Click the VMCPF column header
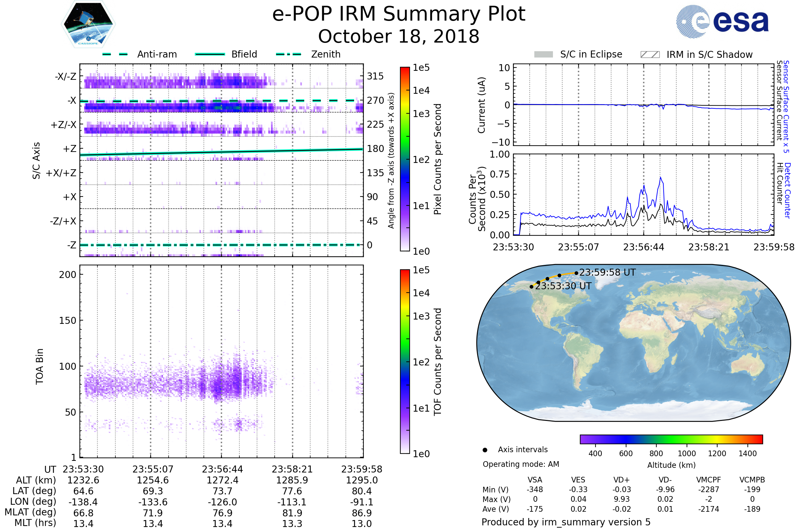This screenshot has width=798, height=532. point(708,480)
